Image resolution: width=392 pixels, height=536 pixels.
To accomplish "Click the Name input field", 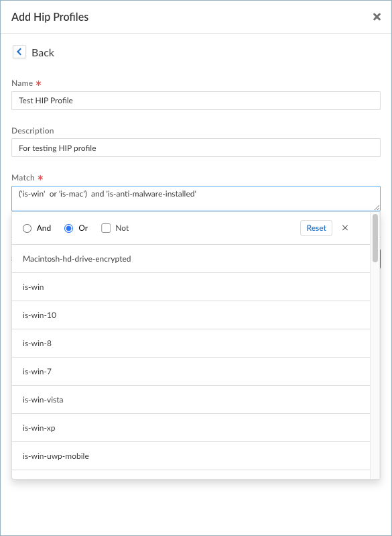I will point(196,101).
